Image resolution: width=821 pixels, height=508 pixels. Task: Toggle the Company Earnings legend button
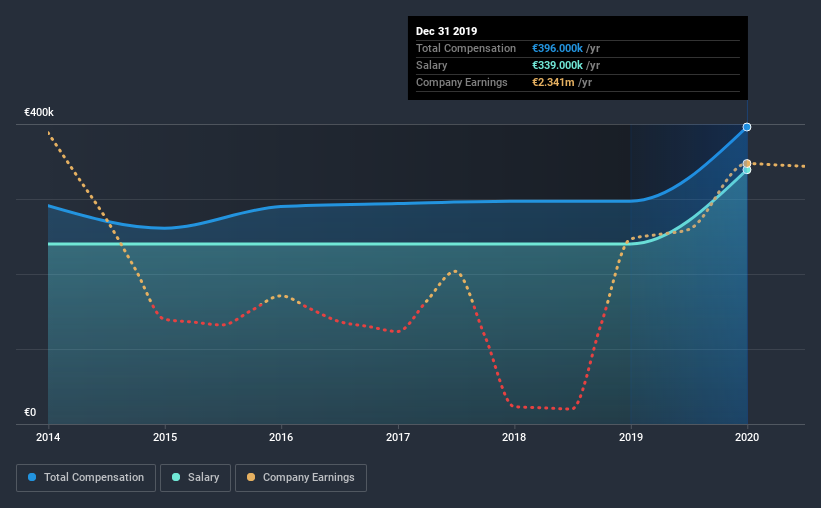[301, 478]
